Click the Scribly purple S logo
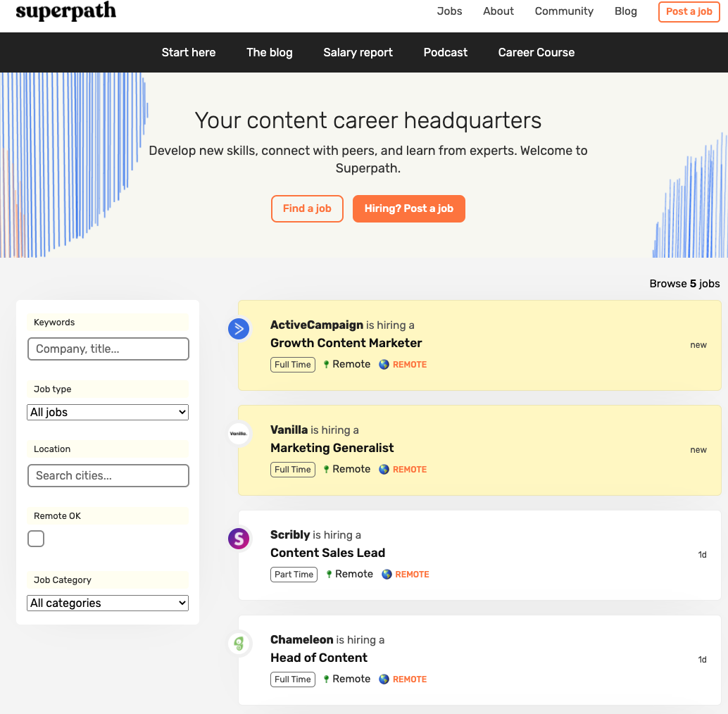728x714 pixels. click(239, 539)
